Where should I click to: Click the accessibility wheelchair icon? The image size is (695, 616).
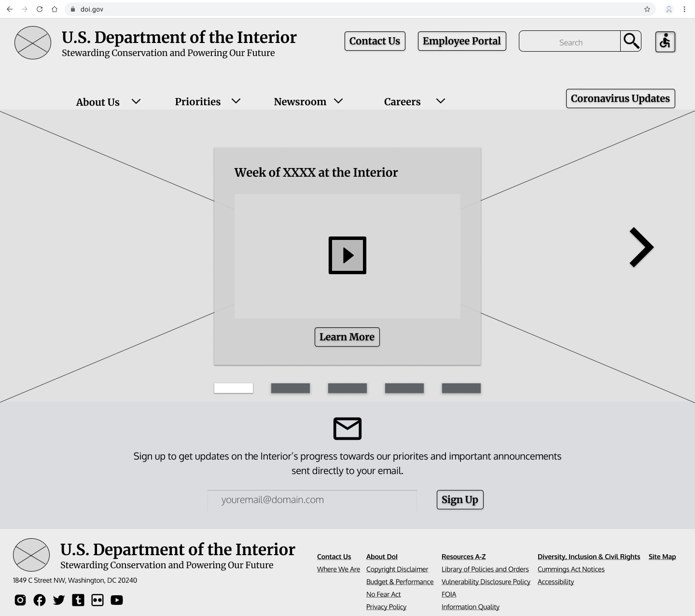(x=665, y=42)
